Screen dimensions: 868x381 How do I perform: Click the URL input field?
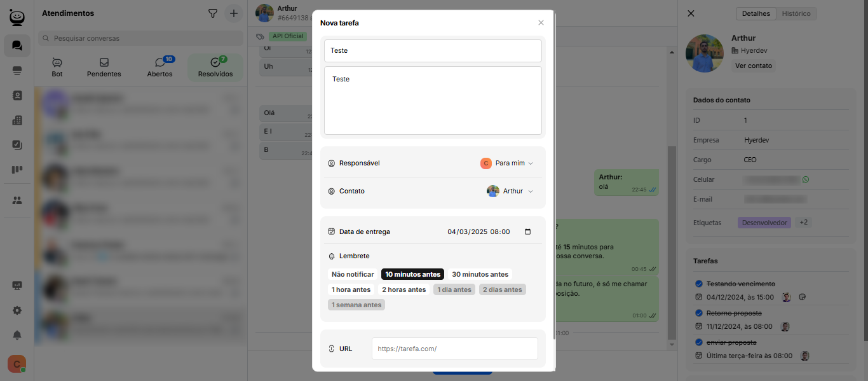click(x=454, y=349)
